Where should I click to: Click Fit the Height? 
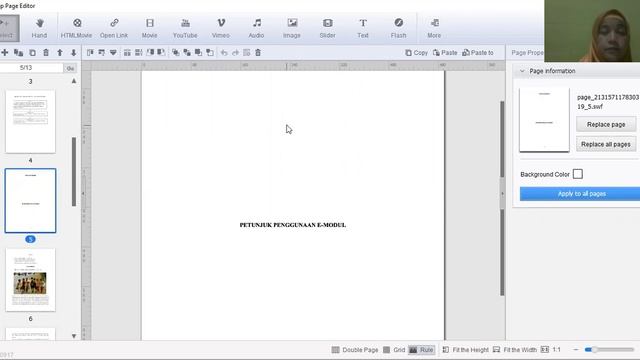coord(466,350)
